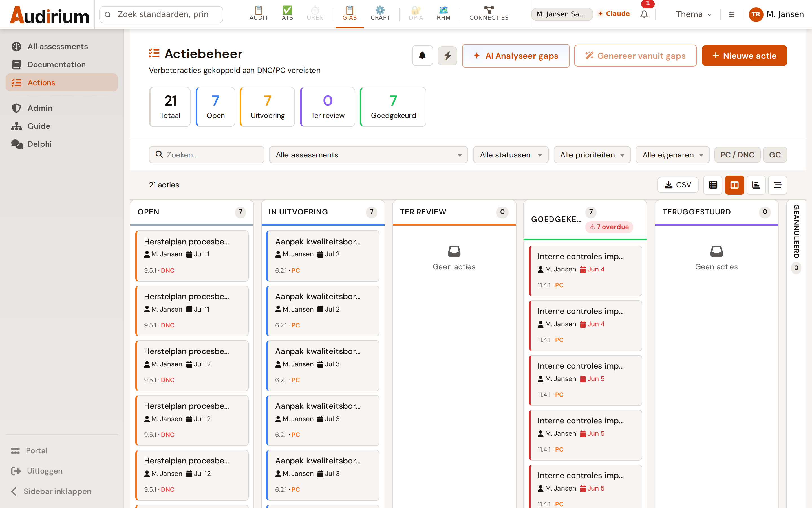812x508 pixels.
Task: Open the Claude assistant
Action: click(x=614, y=14)
